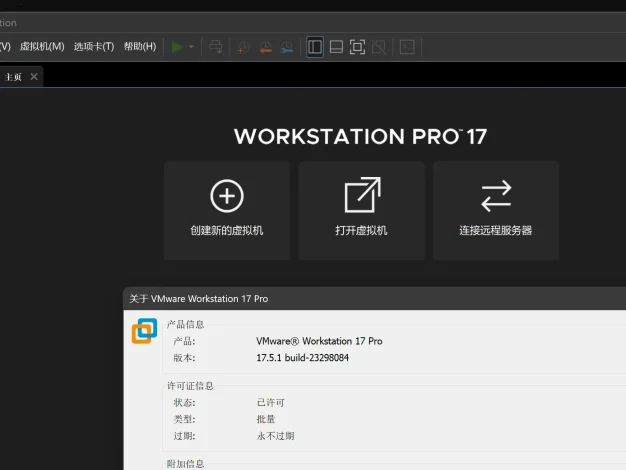The width and height of the screenshot is (626, 470).
Task: Open the 虚拟机(M) menu
Action: pos(42,47)
